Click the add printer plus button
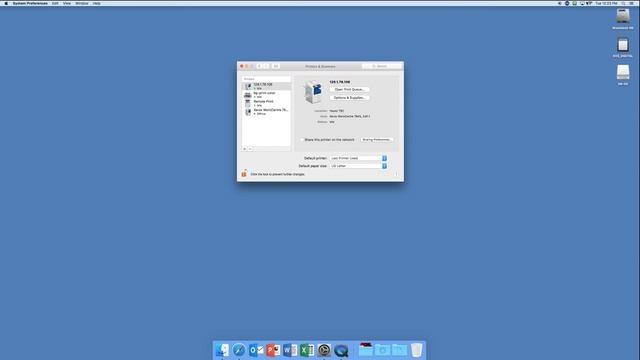Screen dimensions: 640x360 pos(245,149)
